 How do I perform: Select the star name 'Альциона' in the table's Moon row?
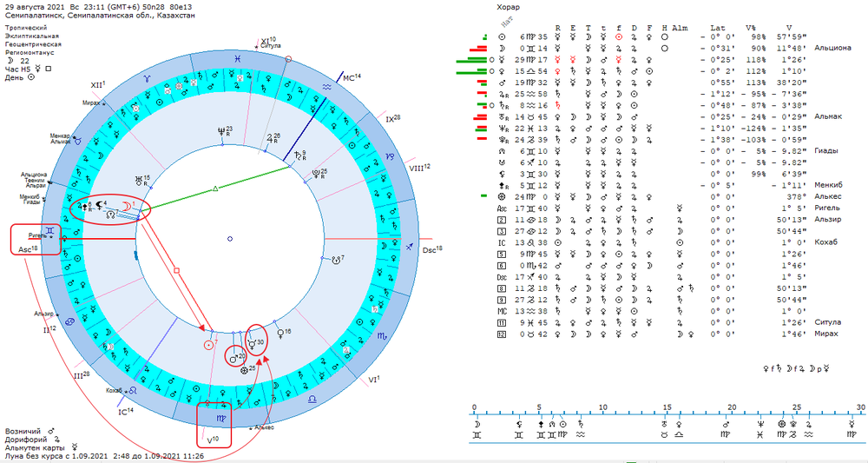pos(832,48)
